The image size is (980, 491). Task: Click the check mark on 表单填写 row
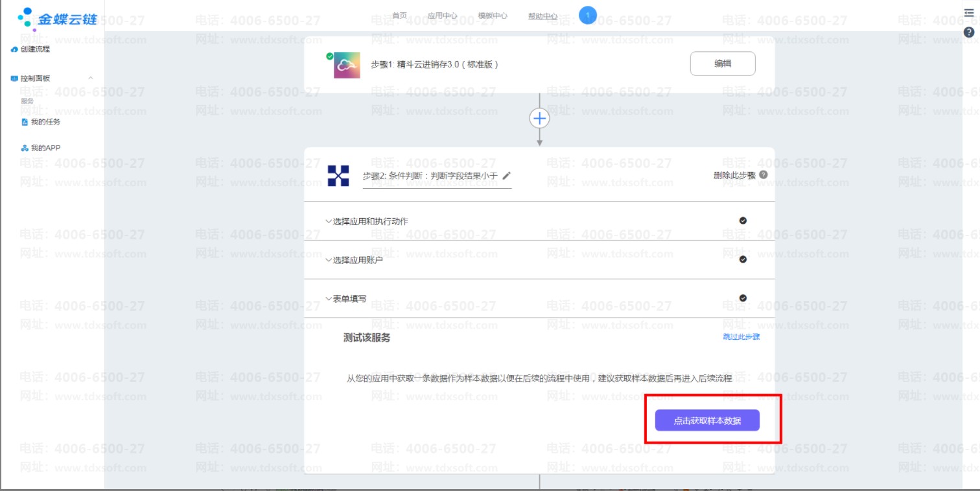click(743, 298)
